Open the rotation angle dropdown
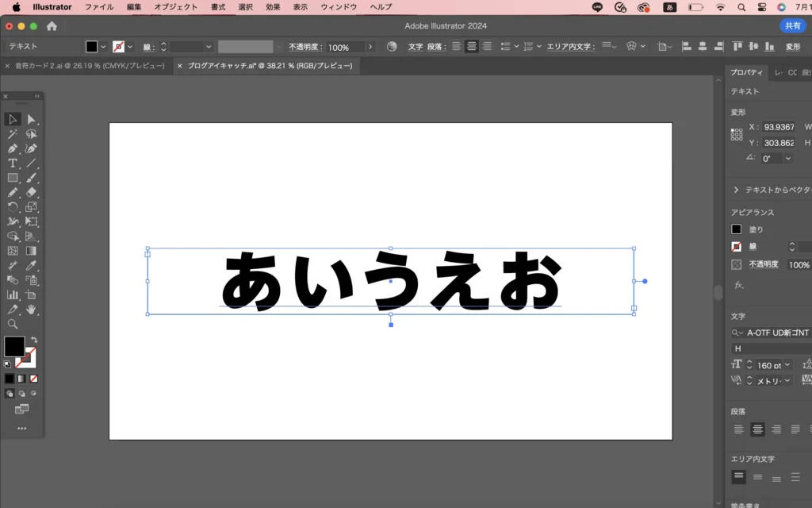The height and width of the screenshot is (508, 812). coord(787,159)
